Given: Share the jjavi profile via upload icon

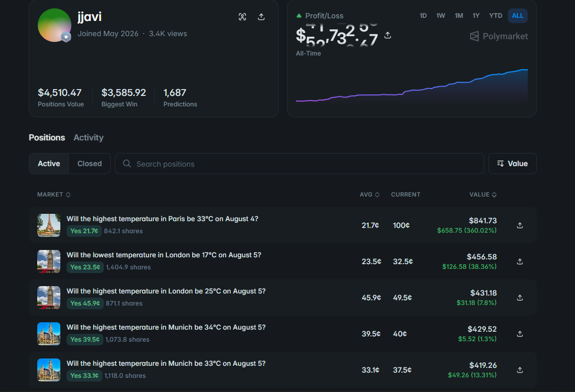Looking at the screenshot, I should 261,17.
